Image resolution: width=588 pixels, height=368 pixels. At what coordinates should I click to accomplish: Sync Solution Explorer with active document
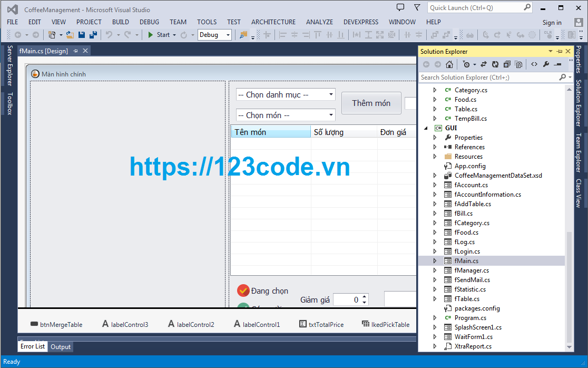point(483,64)
